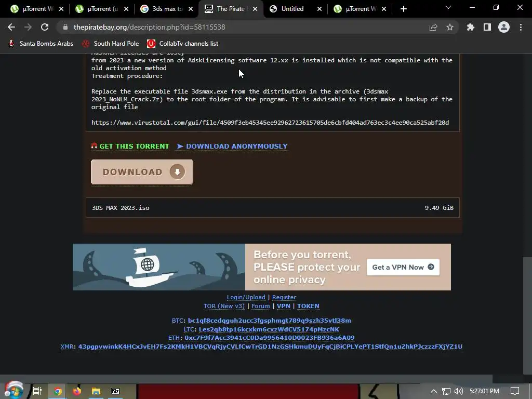Screen dimensions: 532x399
Task: Click the LTC wallet address
Action: (x=269, y=329)
